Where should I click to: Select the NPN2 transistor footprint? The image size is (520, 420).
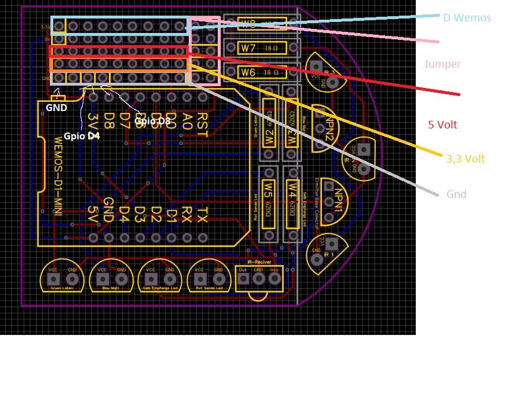325,129
